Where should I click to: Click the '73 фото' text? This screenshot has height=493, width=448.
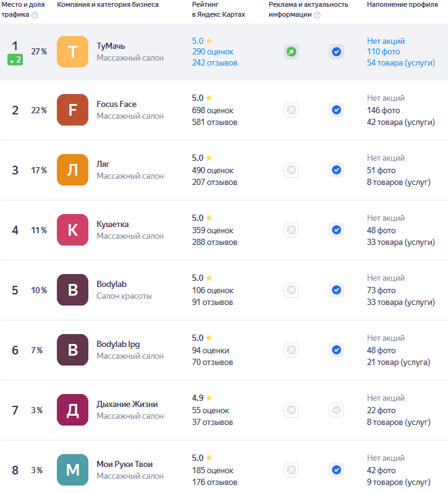coord(381,291)
